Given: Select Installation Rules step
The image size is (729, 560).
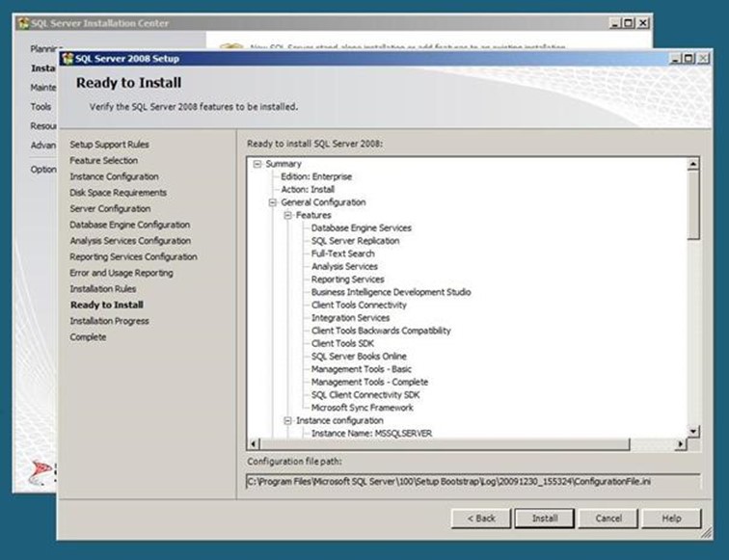Looking at the screenshot, I should [x=103, y=288].
